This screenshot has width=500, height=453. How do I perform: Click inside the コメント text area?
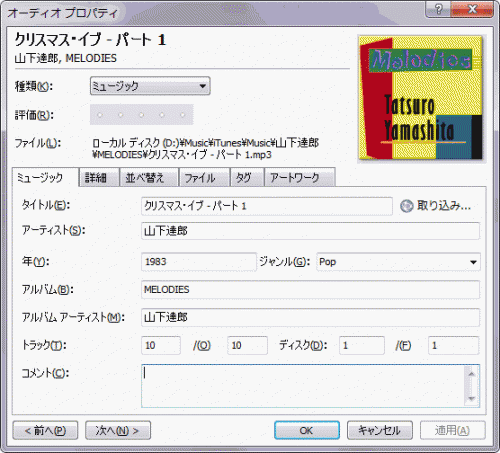(x=303, y=386)
